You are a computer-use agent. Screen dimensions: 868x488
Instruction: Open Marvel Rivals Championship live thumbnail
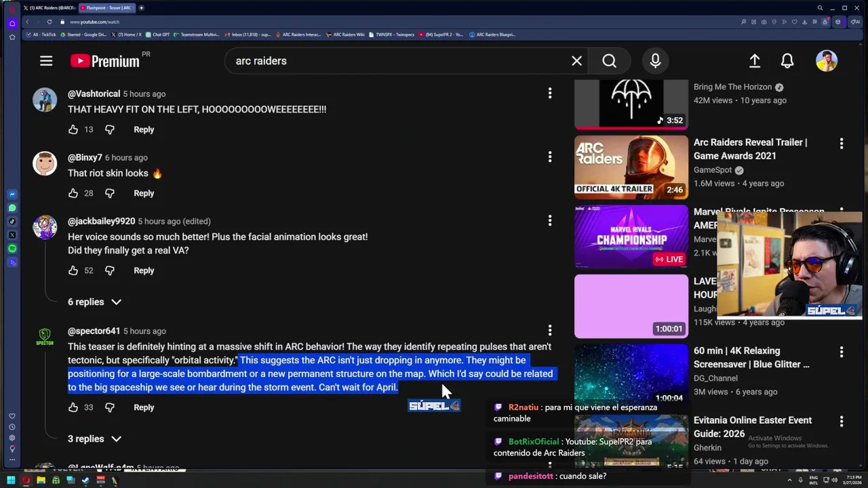click(x=631, y=237)
